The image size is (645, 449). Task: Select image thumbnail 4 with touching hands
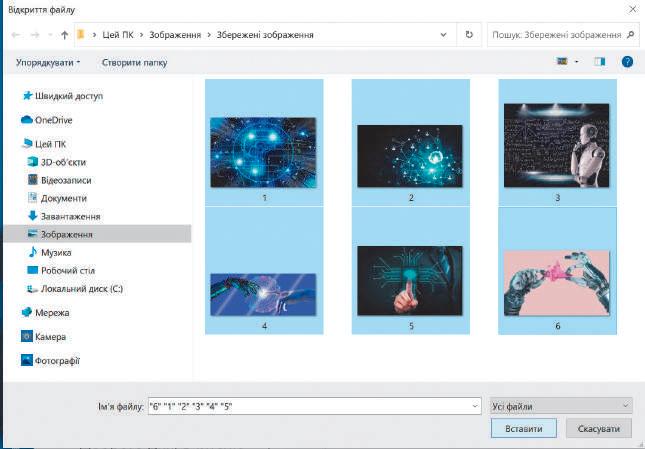point(263,294)
